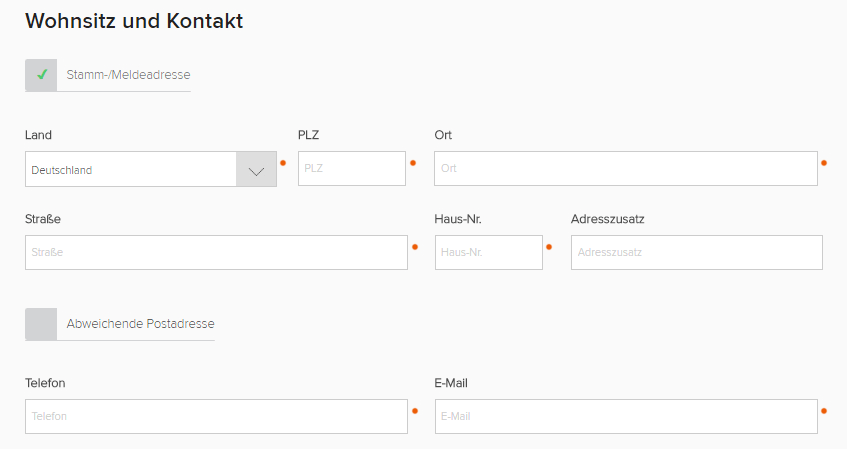The image size is (847, 449).
Task: Click the Straße input box
Action: [216, 253]
